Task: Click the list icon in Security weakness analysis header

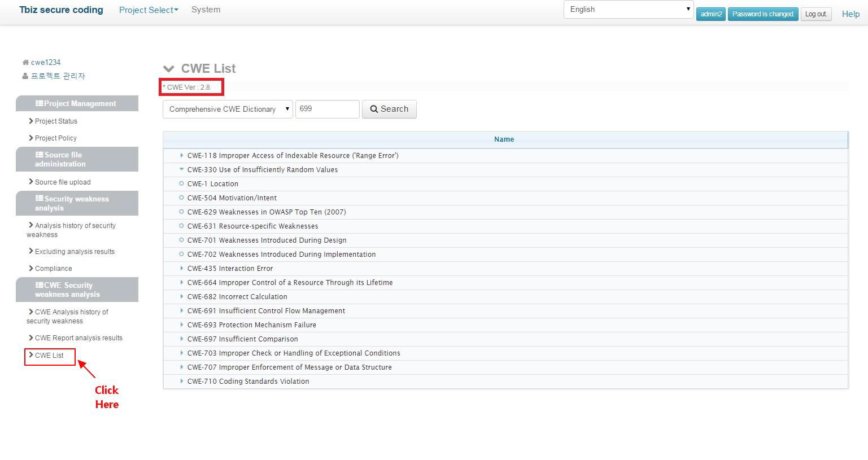Action: [39, 199]
